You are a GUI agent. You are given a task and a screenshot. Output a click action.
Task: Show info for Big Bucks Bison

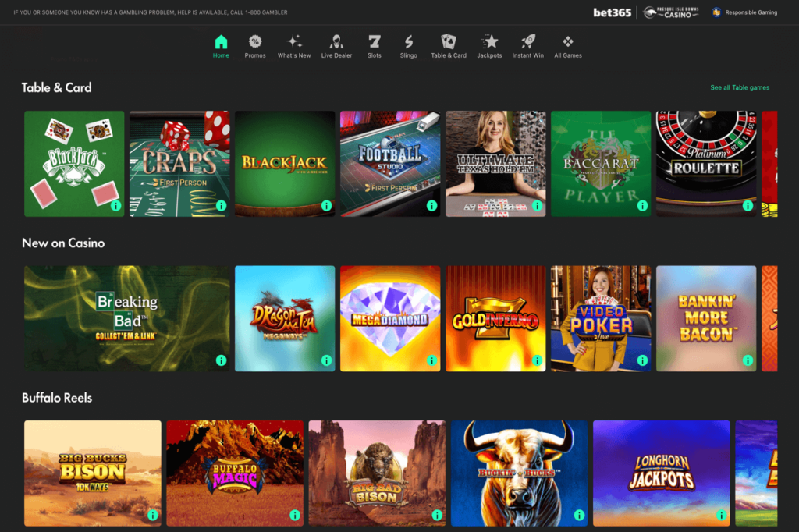(153, 515)
